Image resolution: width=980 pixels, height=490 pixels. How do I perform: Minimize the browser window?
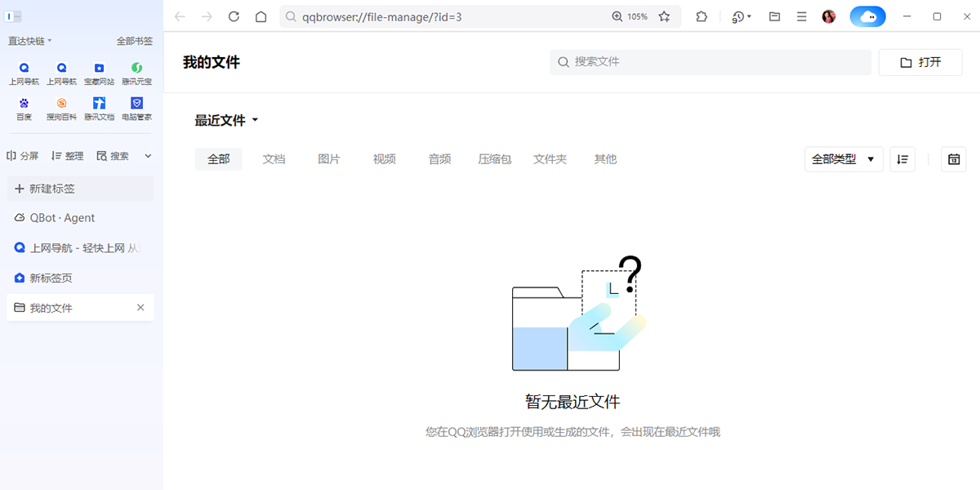point(908,16)
